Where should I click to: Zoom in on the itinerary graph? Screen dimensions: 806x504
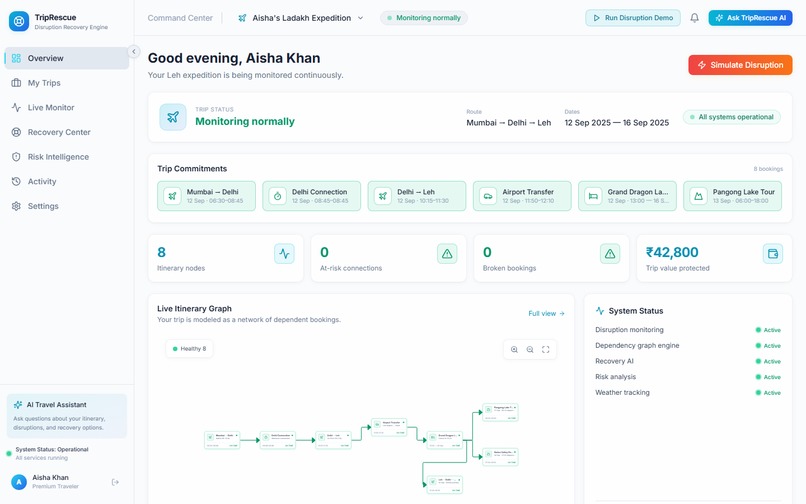pos(514,350)
